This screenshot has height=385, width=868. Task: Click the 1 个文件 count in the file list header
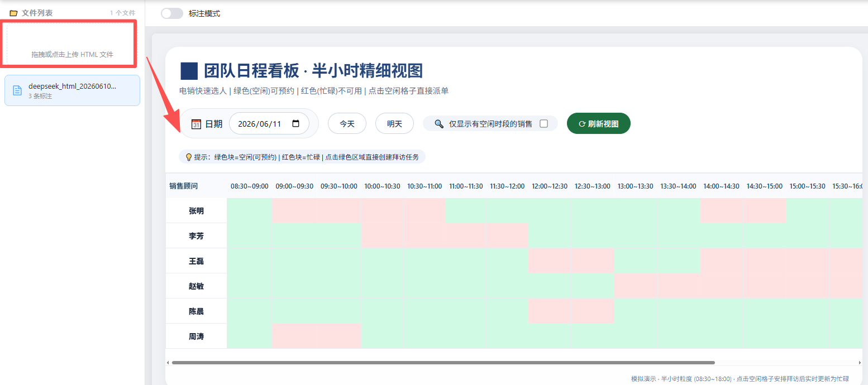coord(122,13)
